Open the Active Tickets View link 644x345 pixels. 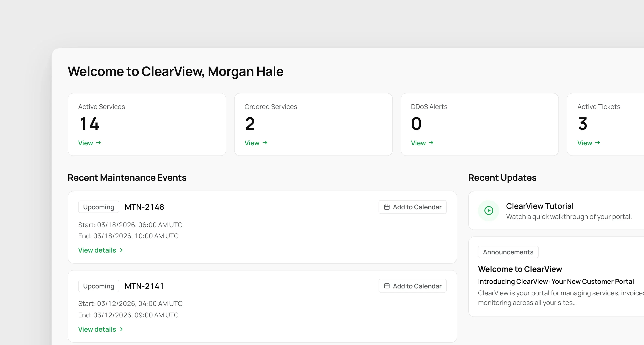[x=589, y=143]
